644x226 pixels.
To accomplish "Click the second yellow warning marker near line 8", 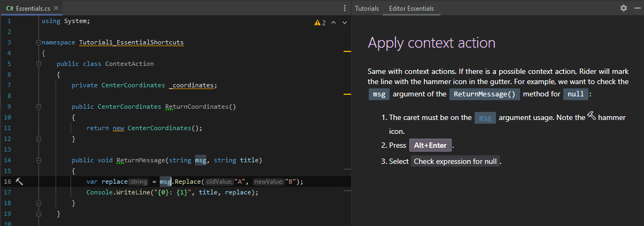I will pos(347,94).
